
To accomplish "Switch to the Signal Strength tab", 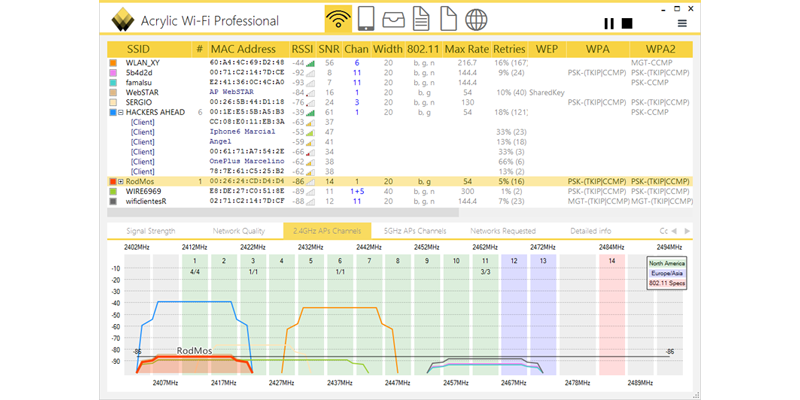I will click(x=150, y=231).
